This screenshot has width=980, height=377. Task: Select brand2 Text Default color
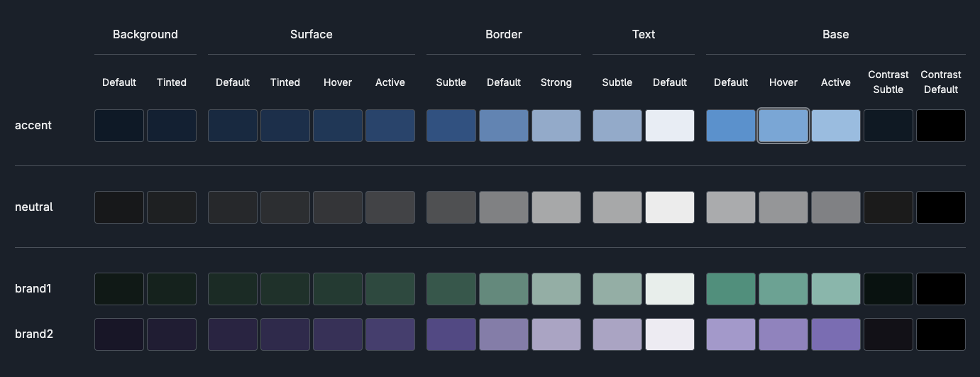pyautogui.click(x=670, y=334)
